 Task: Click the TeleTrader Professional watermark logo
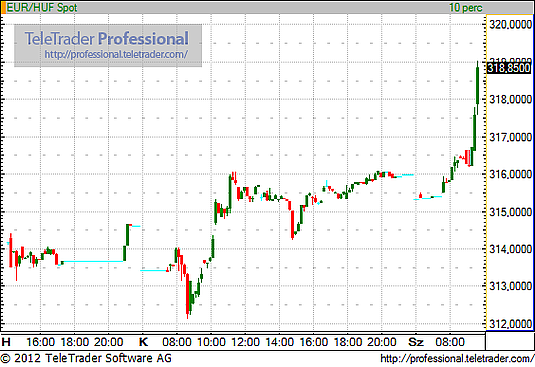click(107, 39)
